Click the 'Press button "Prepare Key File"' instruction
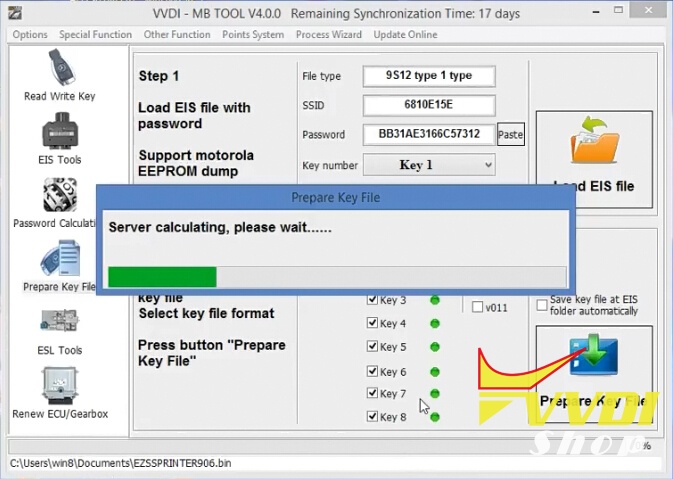The height and width of the screenshot is (479, 673). tap(212, 353)
